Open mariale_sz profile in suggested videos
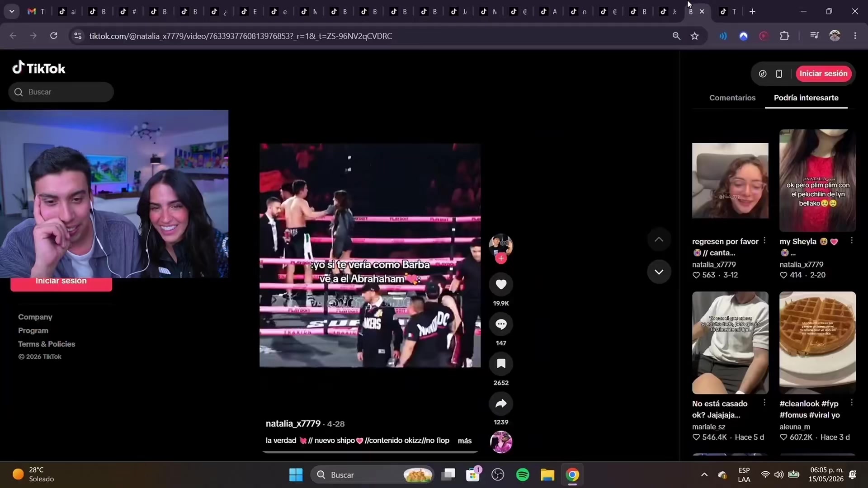Screen dimensions: 868x488 tap(708, 427)
